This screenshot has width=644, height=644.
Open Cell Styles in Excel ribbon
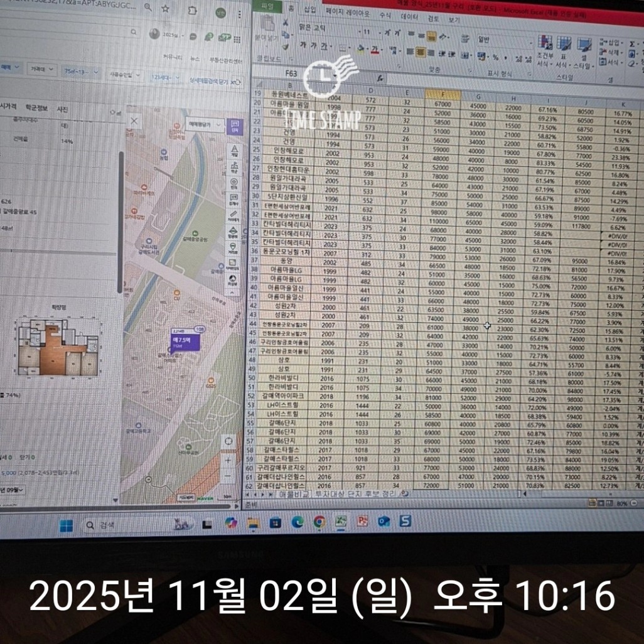tap(584, 53)
